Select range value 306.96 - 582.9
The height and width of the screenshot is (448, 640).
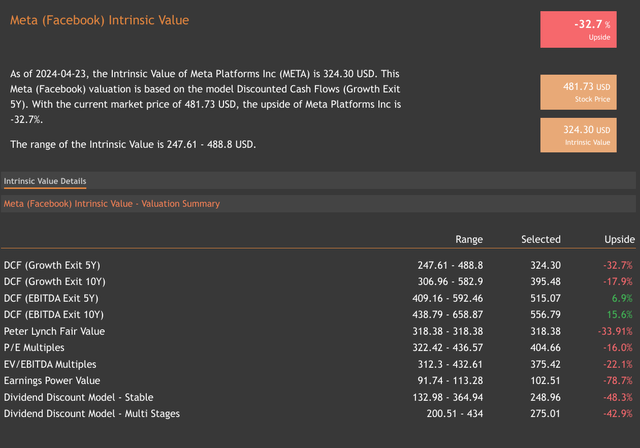pyautogui.click(x=450, y=282)
